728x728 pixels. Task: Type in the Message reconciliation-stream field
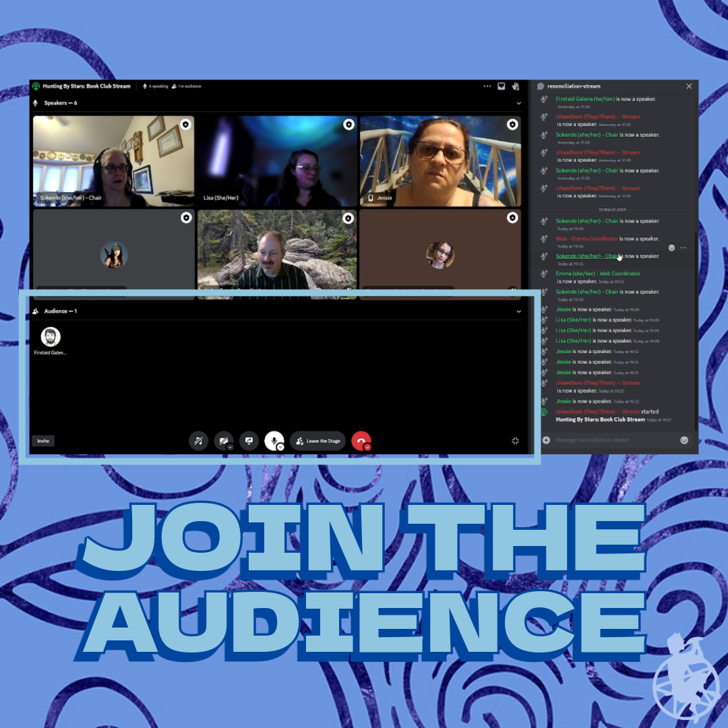coord(613,440)
